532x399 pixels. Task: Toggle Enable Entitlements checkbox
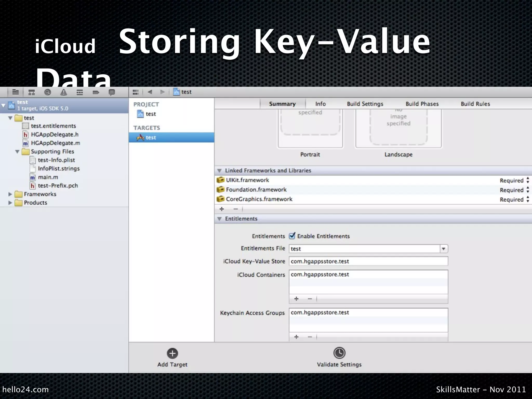(292, 236)
